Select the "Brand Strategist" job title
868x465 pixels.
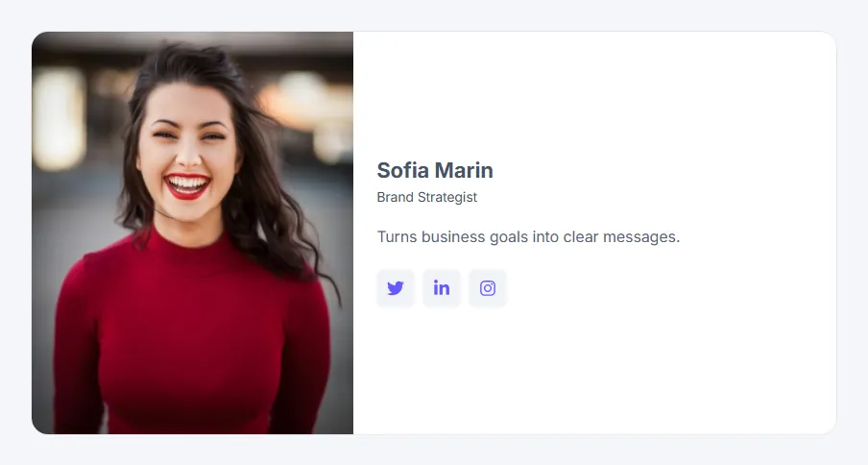click(x=427, y=197)
